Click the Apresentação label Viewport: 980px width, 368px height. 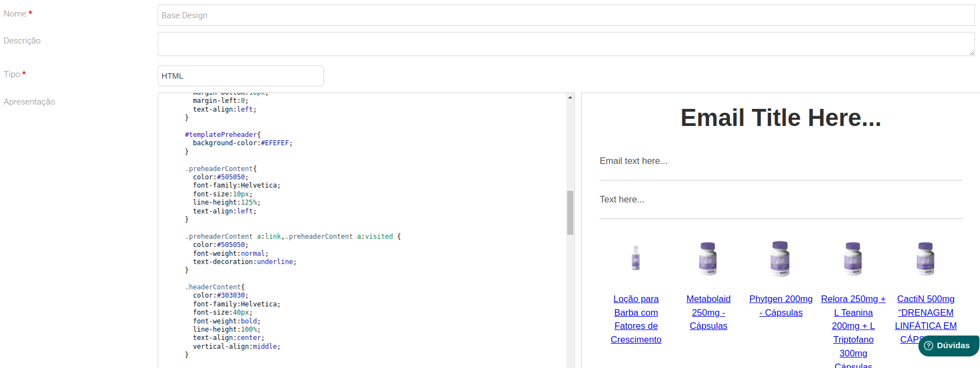pos(29,102)
